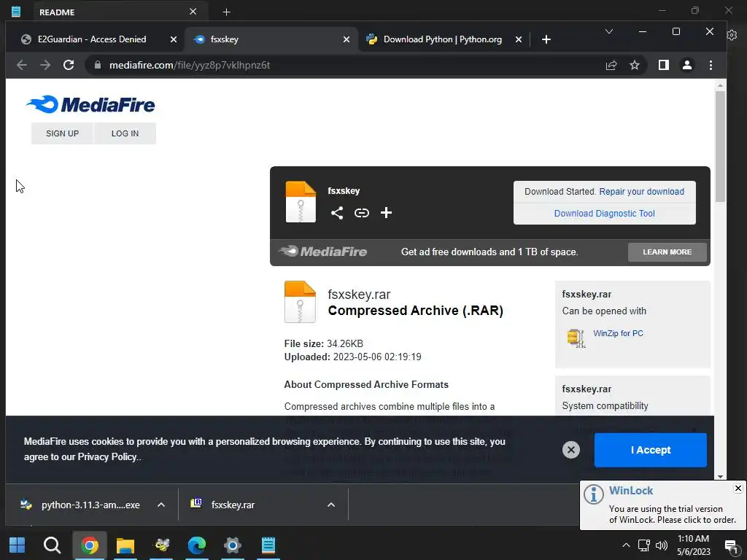This screenshot has width=747, height=560.
Task: Close the README tab
Action: point(193,12)
